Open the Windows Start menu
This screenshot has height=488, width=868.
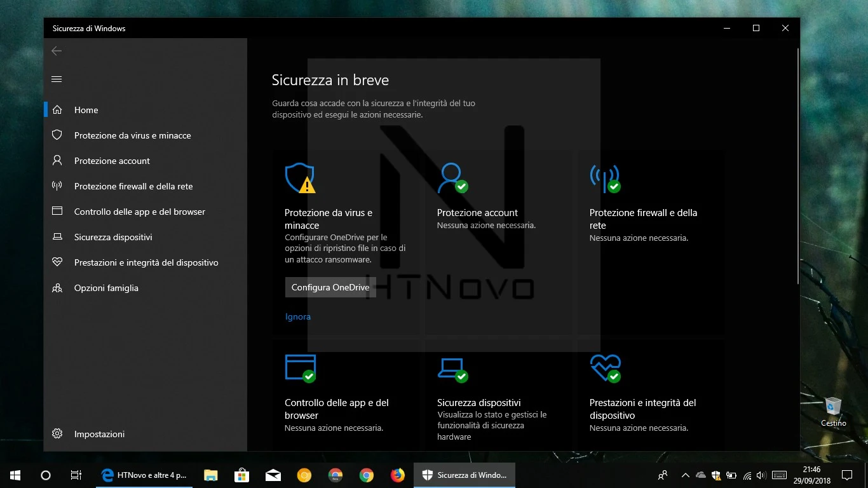15,475
